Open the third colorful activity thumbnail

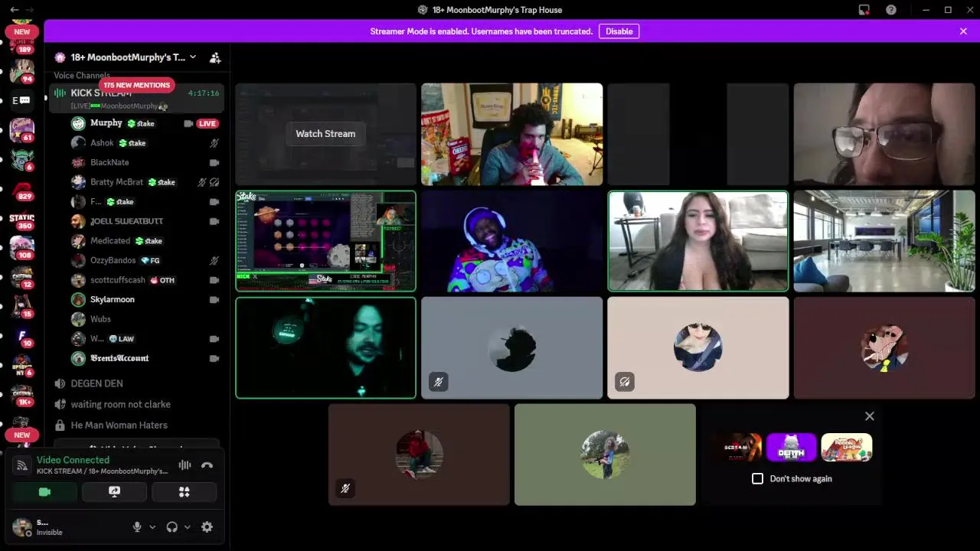click(846, 448)
